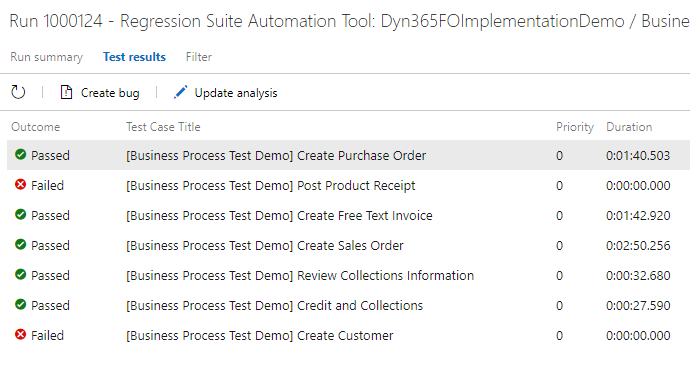Select the Create Sales Order test title

tap(264, 245)
